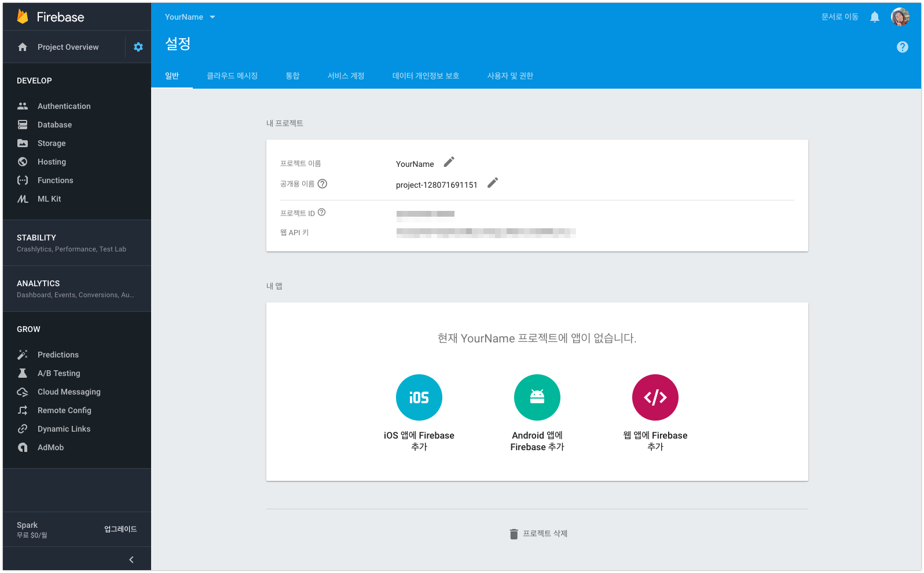Click the 문서로 이동 link

coord(839,17)
